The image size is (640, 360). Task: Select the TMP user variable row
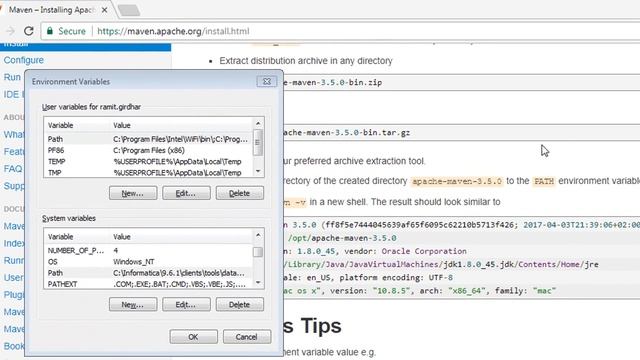click(149, 173)
